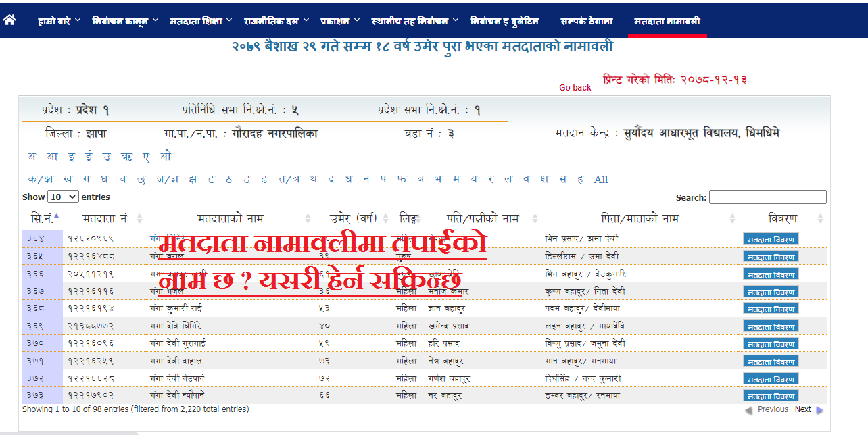Filter names by letter आ

pyautogui.click(x=52, y=157)
